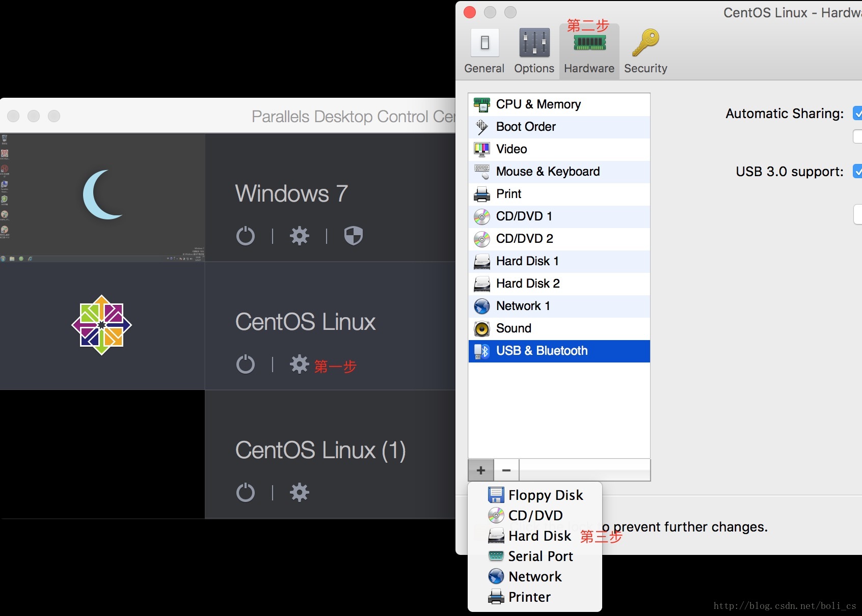The image size is (862, 616).
Task: Select Sound hardware item
Action: pos(559,328)
